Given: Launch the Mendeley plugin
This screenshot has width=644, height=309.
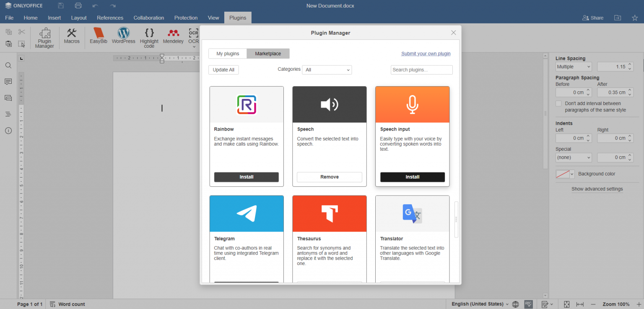Looking at the screenshot, I should [x=173, y=36].
